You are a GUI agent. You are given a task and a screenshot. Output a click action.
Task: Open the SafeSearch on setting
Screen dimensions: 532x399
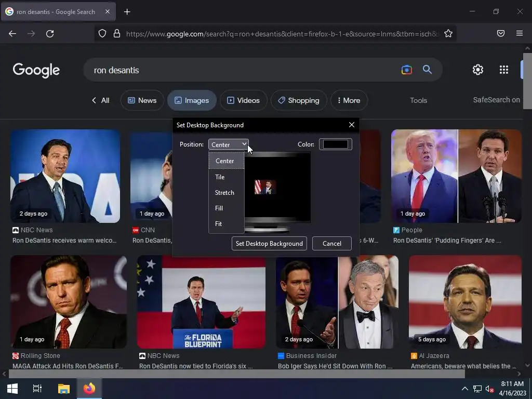point(496,100)
